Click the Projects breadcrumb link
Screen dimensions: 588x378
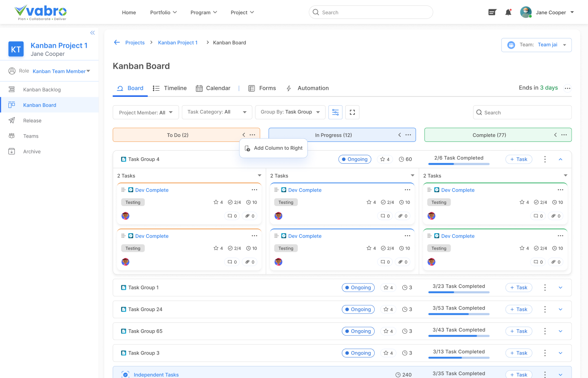135,42
